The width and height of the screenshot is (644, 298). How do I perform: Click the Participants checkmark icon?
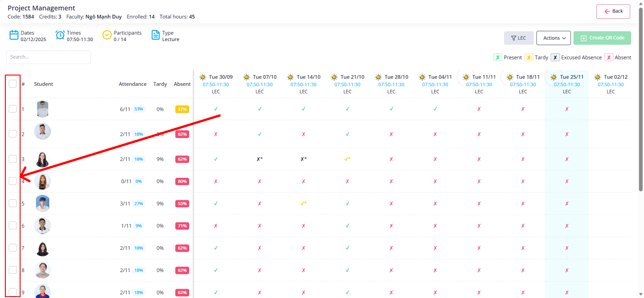tap(107, 35)
